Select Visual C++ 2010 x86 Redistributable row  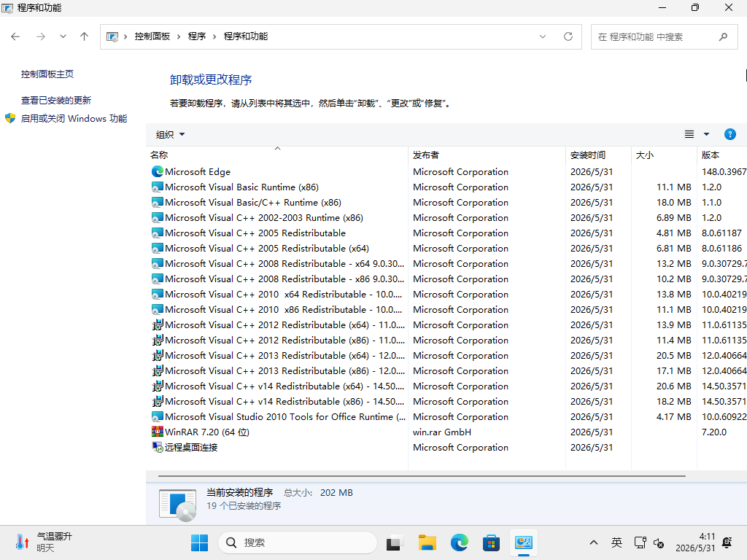pyautogui.click(x=446, y=309)
